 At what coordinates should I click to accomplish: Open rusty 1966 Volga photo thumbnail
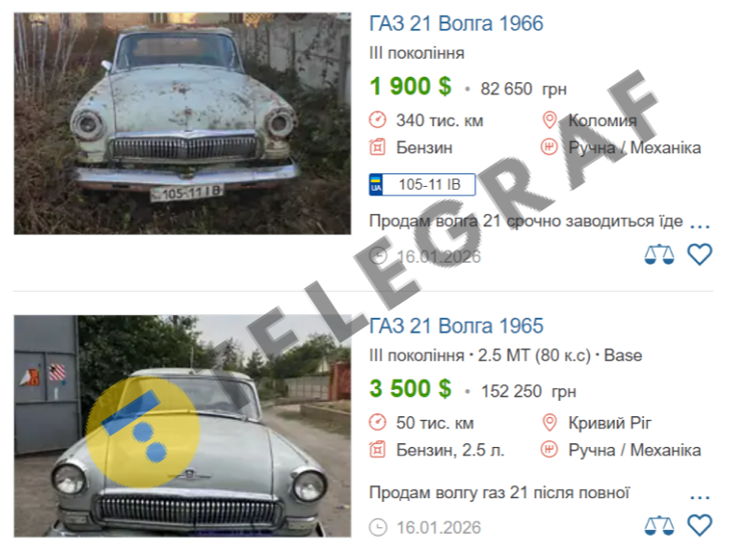(x=182, y=123)
